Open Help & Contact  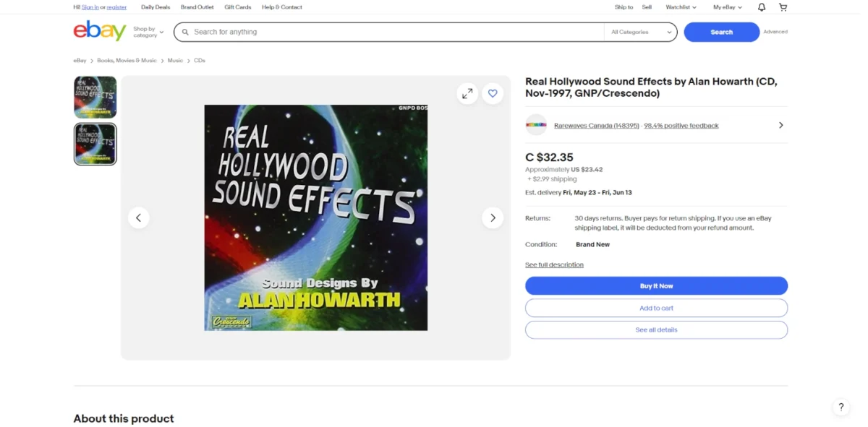click(x=282, y=7)
